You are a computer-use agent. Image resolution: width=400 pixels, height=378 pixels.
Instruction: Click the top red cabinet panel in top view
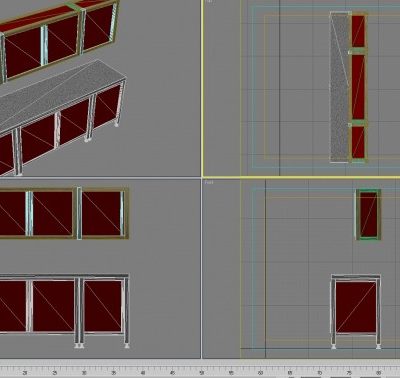(358, 31)
